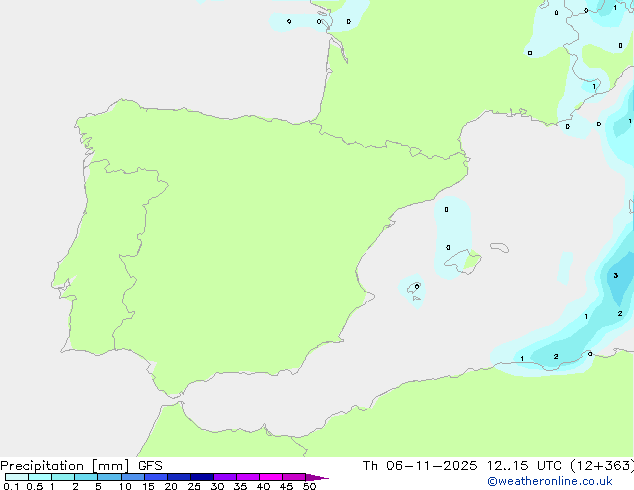634x490 pixels.
Task: Click the 'Precipitation [mm]' title text
Action: 65,466
